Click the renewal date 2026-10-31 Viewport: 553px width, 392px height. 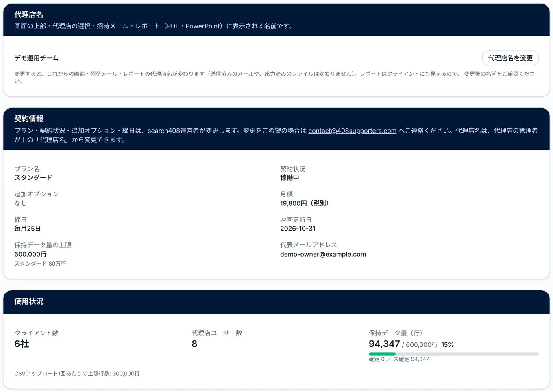(298, 229)
